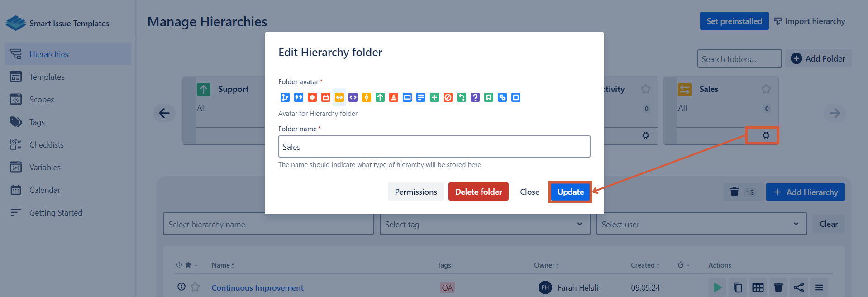Choose the purple code brackets avatar
Image resolution: width=868 pixels, height=297 pixels.
pos(353,97)
